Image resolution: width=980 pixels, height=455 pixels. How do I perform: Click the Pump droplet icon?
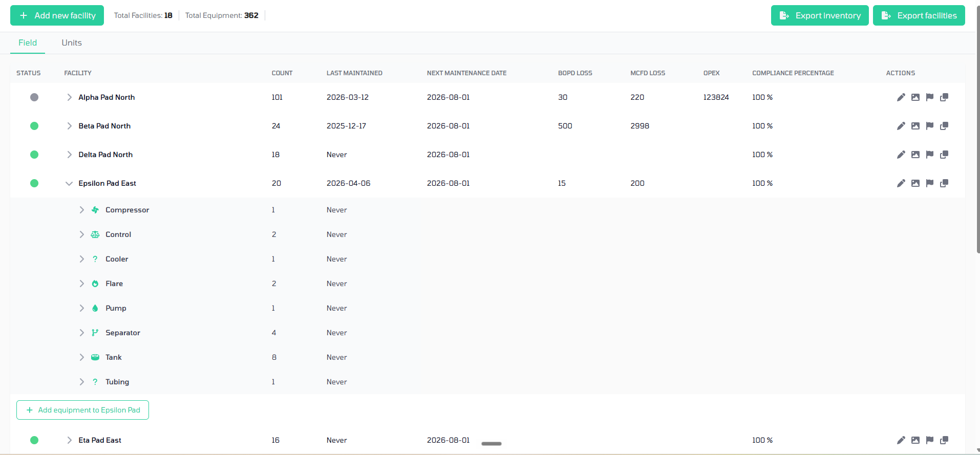click(x=95, y=308)
